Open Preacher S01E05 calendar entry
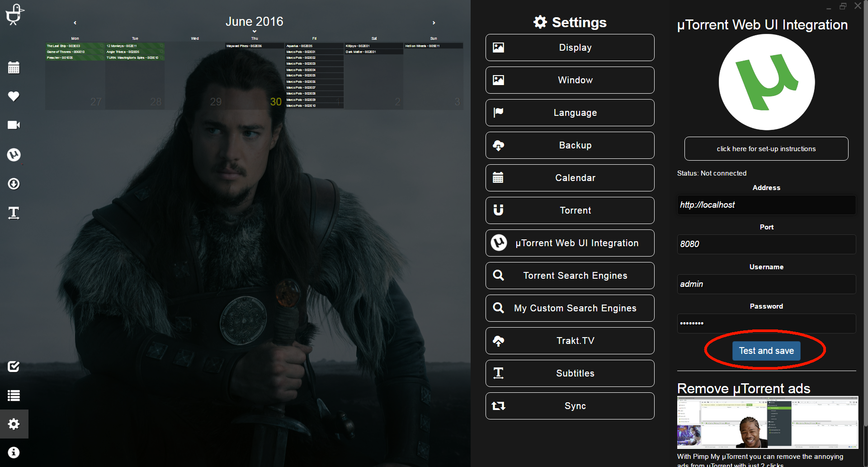This screenshot has height=467, width=868. pyautogui.click(x=75, y=57)
